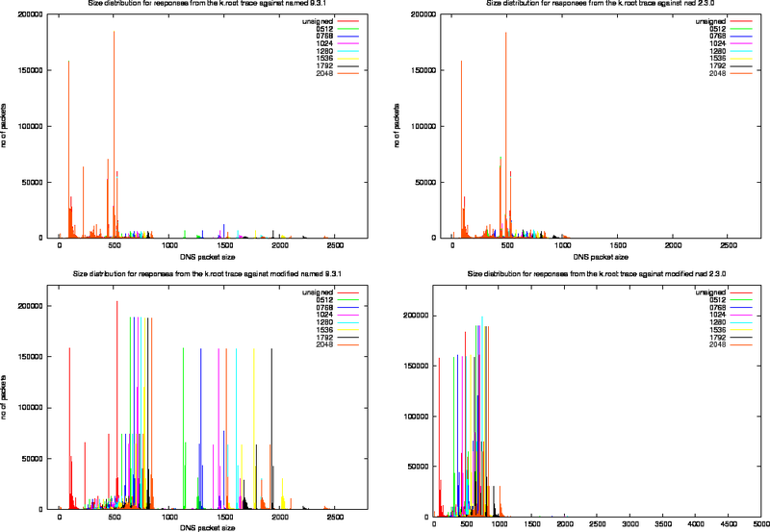Click orange legend line in bottom-right plot
This screenshot has height=532, width=770.
point(740,344)
